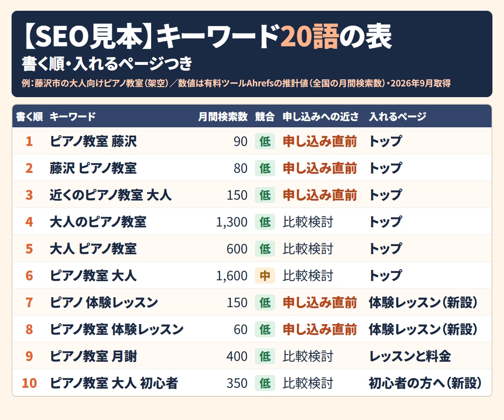Click the キーワード column header
Viewport: 504px width, 420px height.
point(73,117)
